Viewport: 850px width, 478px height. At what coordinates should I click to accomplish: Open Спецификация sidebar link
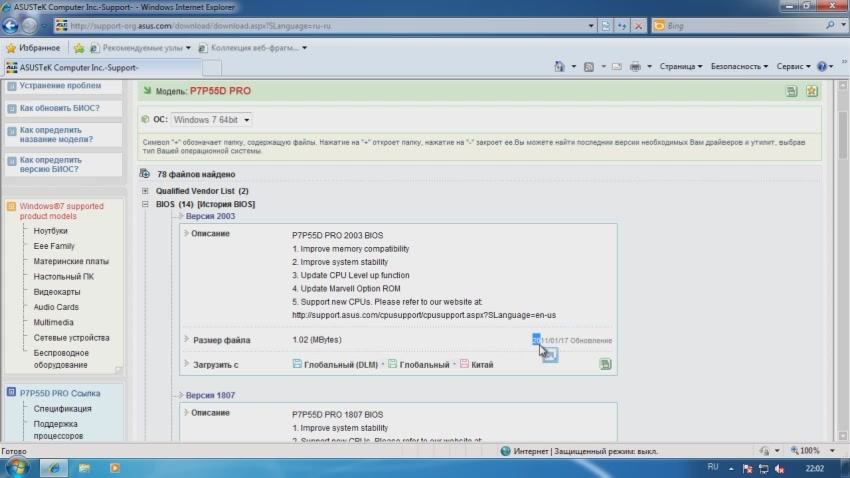tap(62, 409)
